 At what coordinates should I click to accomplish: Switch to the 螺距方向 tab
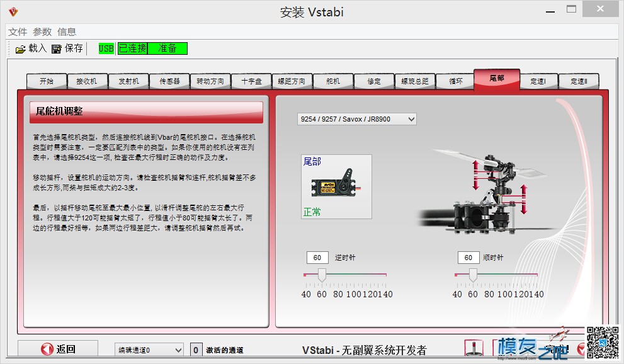(x=292, y=81)
